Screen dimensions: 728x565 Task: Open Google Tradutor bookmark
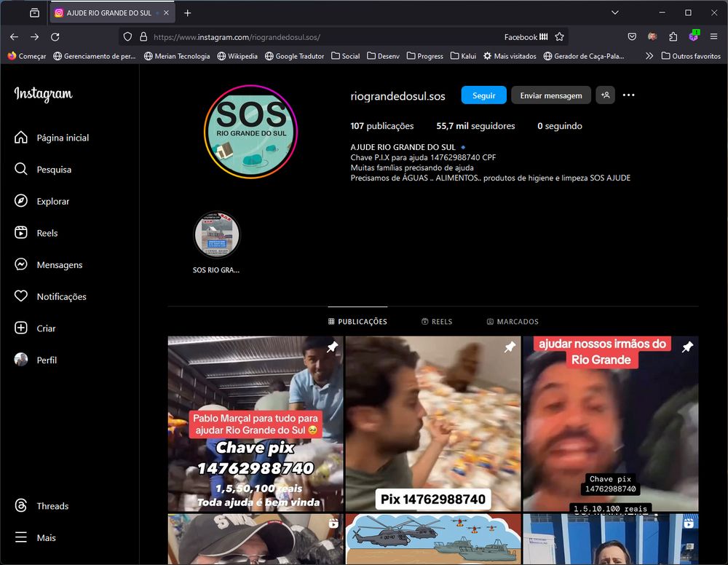(x=294, y=56)
